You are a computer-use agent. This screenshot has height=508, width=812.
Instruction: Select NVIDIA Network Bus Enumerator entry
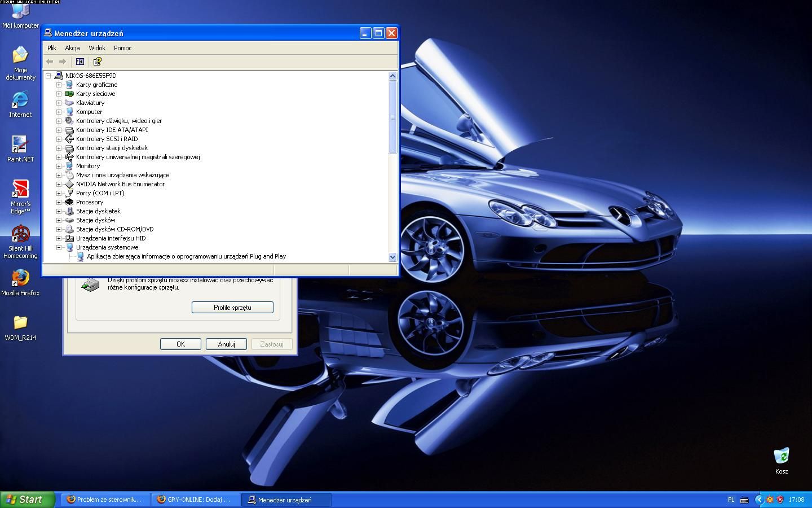[x=120, y=184]
